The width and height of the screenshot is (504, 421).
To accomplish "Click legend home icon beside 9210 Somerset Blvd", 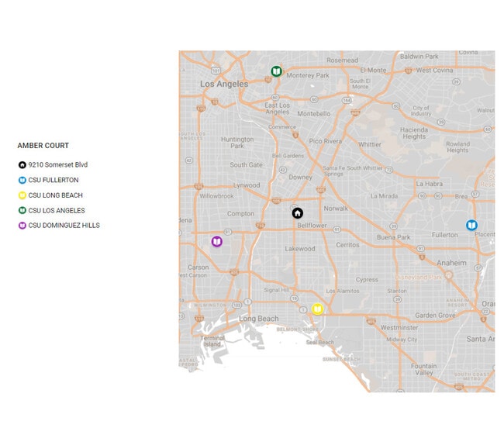I will (22, 165).
